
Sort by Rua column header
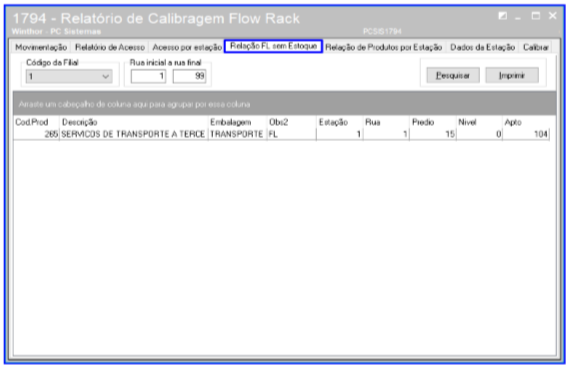click(x=386, y=122)
